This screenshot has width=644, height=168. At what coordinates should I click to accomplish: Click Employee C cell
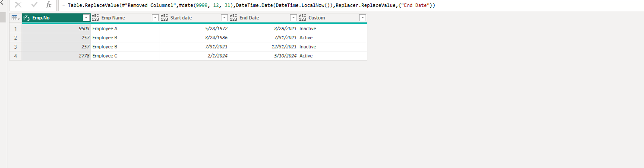tap(126, 56)
